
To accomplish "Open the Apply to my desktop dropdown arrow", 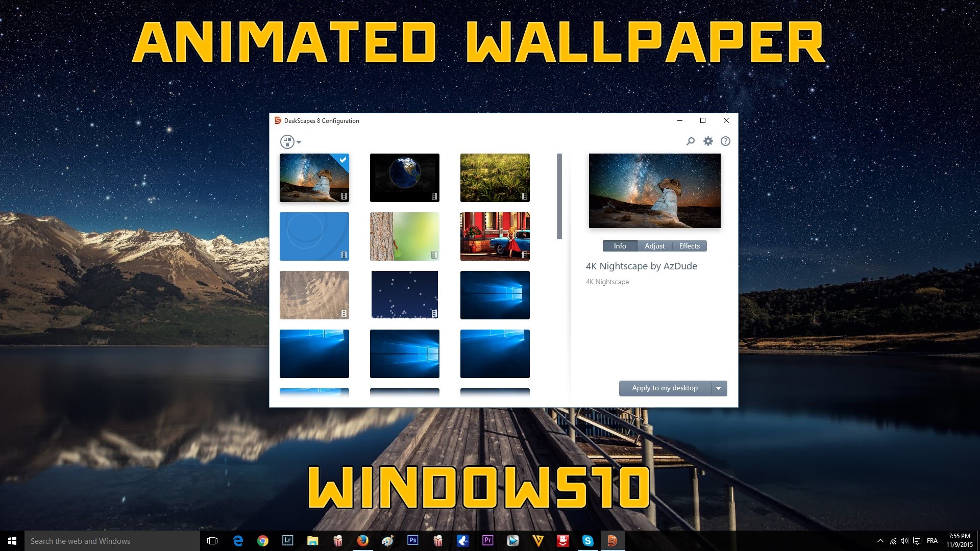I will [x=719, y=388].
